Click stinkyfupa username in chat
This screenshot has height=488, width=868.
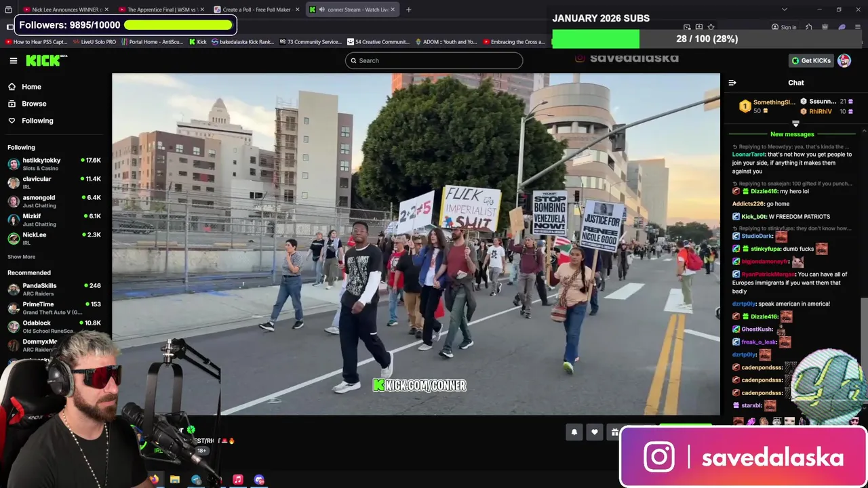click(x=766, y=249)
